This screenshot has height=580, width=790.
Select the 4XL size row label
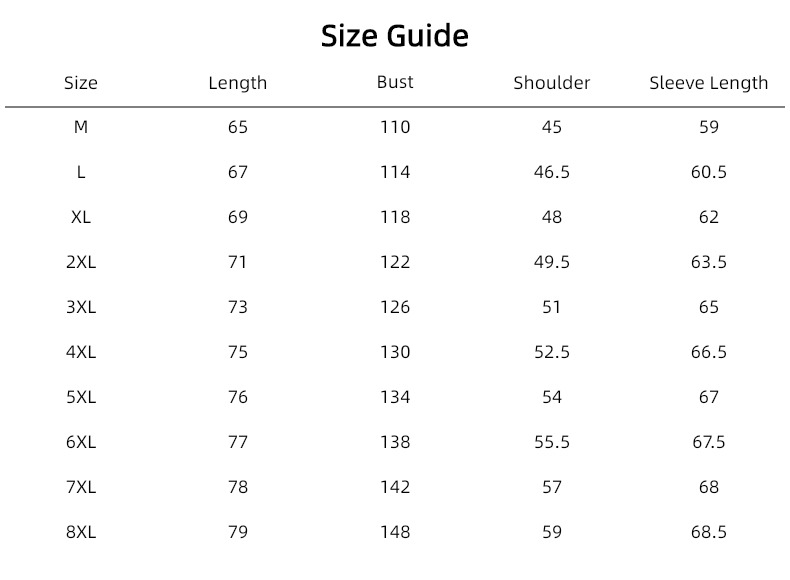[81, 352]
